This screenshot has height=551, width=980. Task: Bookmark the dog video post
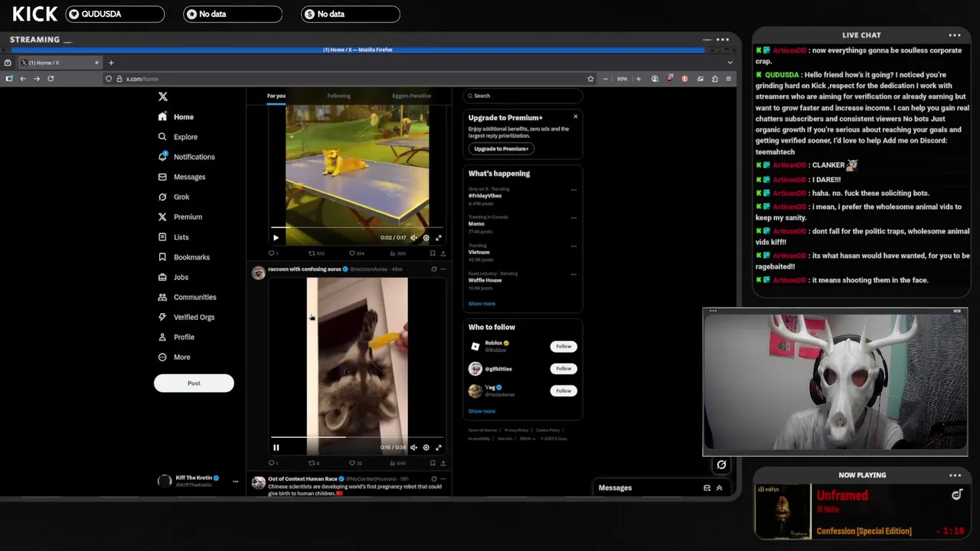[433, 253]
